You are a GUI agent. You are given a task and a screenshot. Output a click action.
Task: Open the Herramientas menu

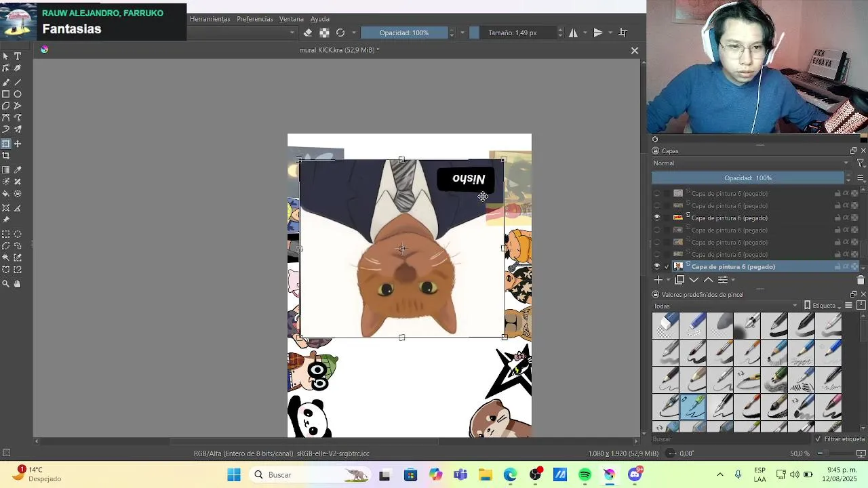(210, 19)
